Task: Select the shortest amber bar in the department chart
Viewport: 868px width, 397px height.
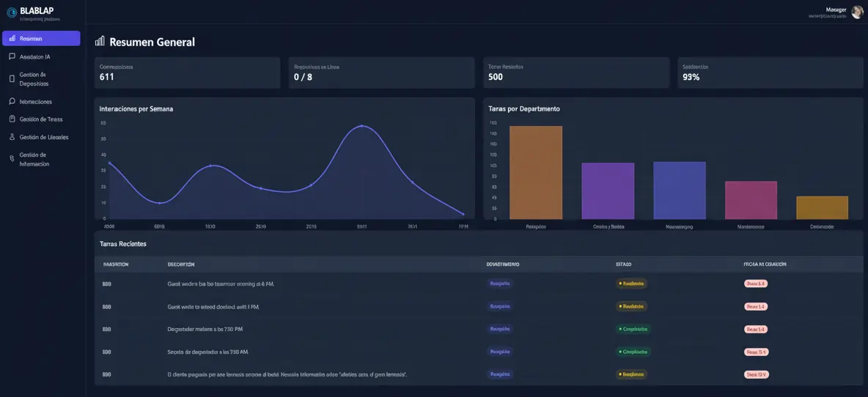Action: pos(822,208)
